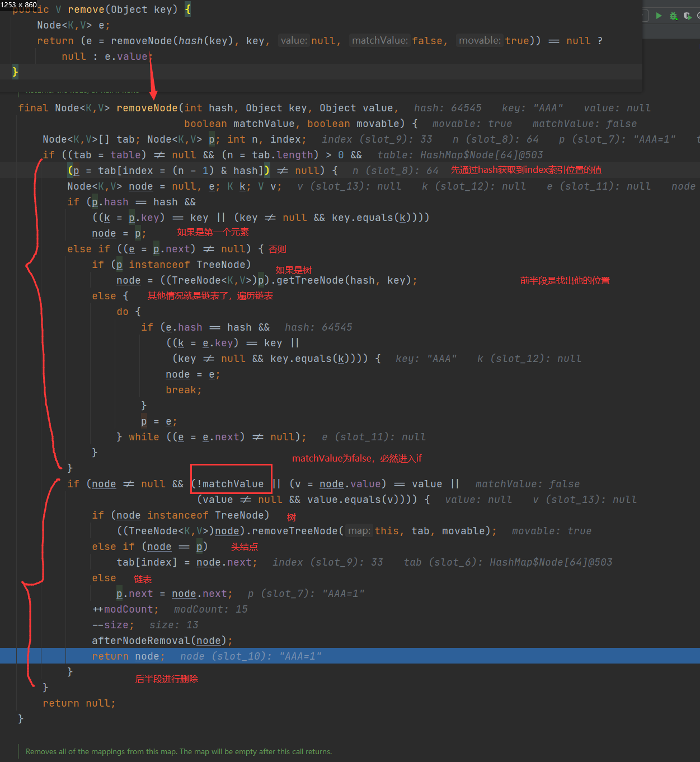Image resolution: width=700 pixels, height=762 pixels.
Task: Click the 'break;' statement in loop
Action: click(184, 390)
